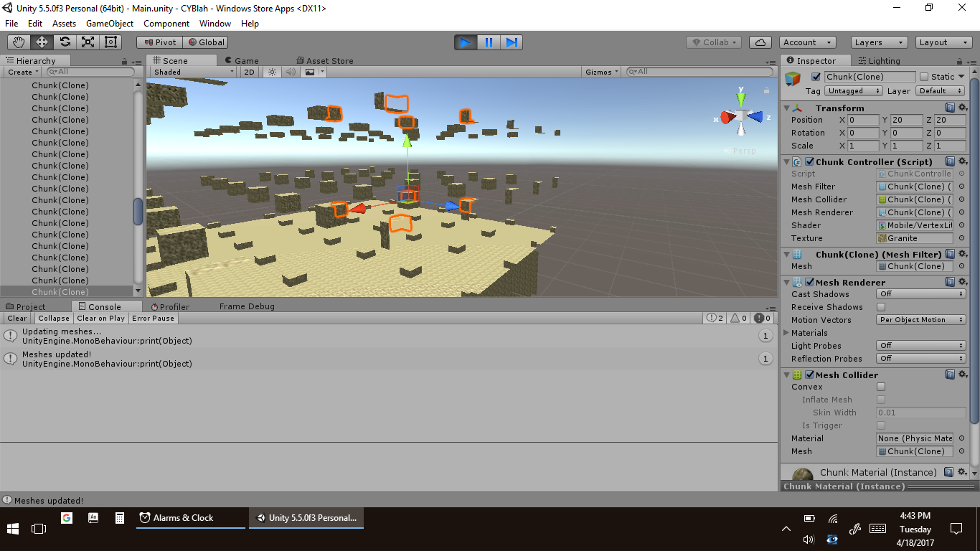Select the Rotate tool icon

pyautogui.click(x=65, y=42)
